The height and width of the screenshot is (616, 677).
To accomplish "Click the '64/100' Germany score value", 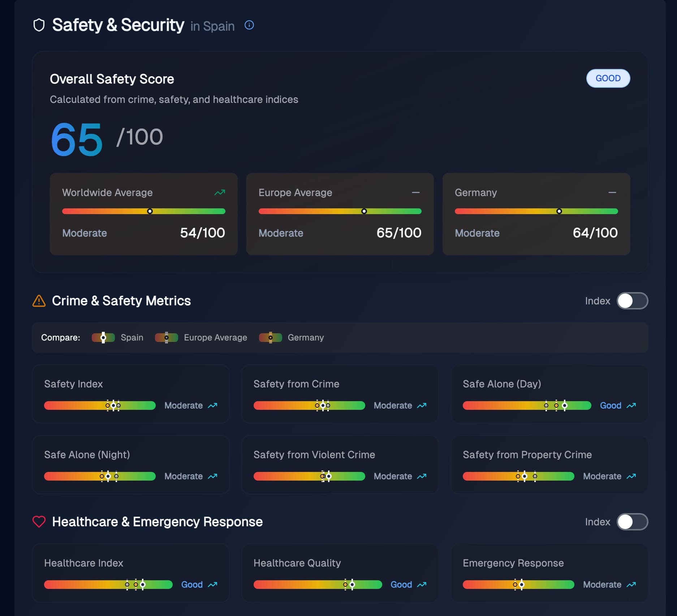I will 595,233.
